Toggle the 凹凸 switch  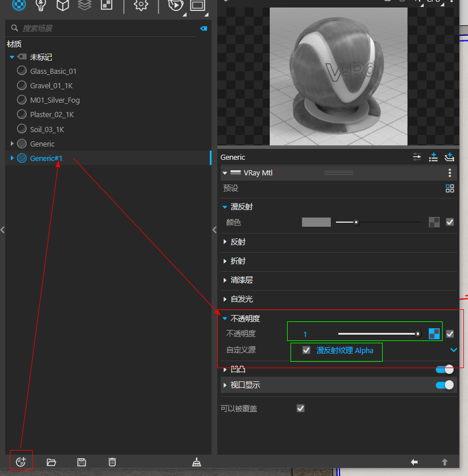pos(445,369)
